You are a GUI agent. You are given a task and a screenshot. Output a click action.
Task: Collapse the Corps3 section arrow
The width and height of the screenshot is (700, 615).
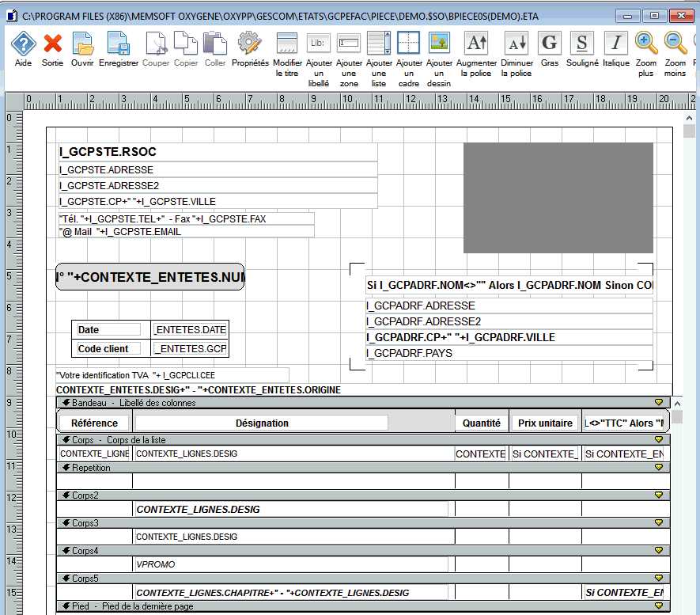point(66,523)
